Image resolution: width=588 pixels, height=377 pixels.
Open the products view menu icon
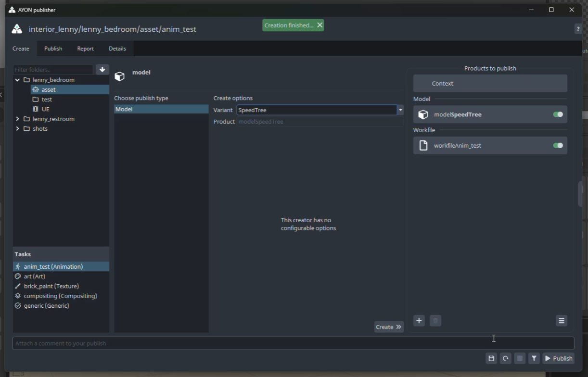click(561, 321)
